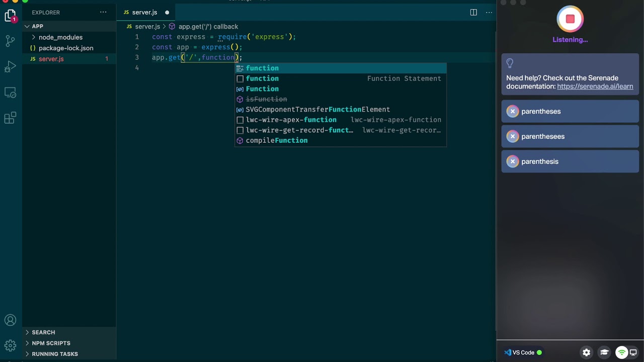Open the Extensions view
Image resolution: width=644 pixels, height=362 pixels.
[x=10, y=119]
